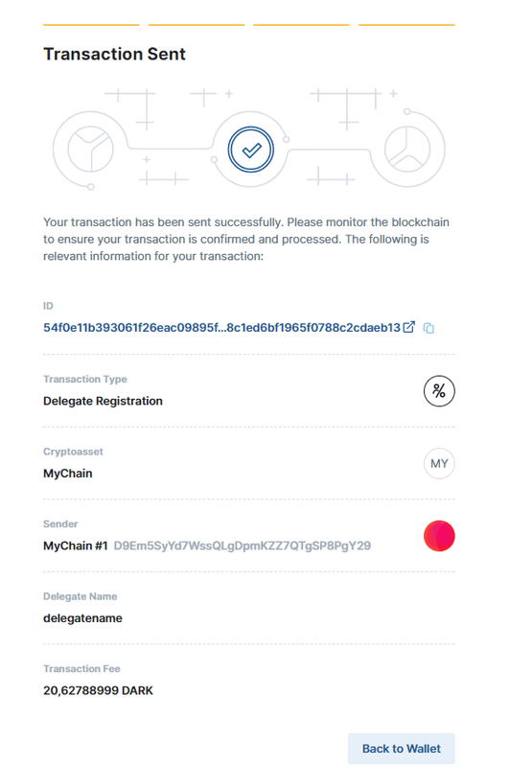Click the sender address D9Em5SyYd7...
532x767 pixels.
click(x=243, y=546)
